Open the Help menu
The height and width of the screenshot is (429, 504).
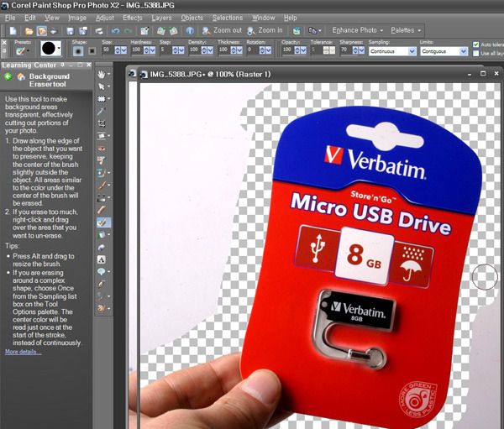(291, 18)
